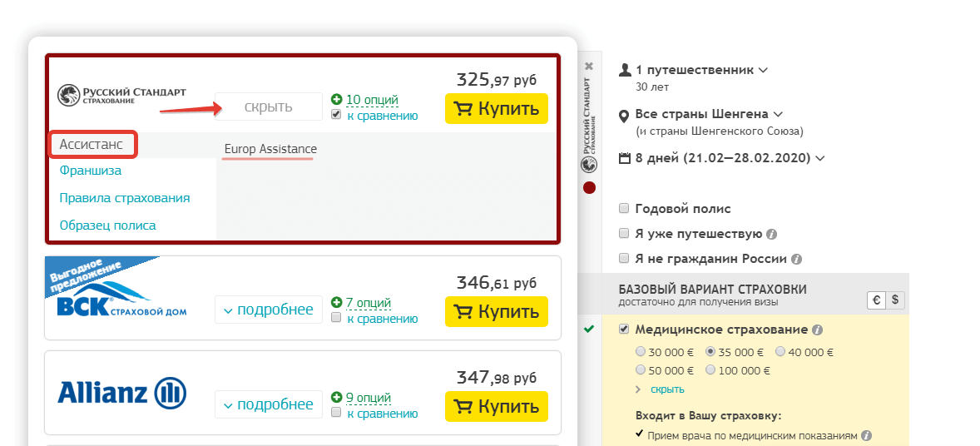Select the 50 000 € coverage option
Screen dimensions: 980x446
pos(640,370)
